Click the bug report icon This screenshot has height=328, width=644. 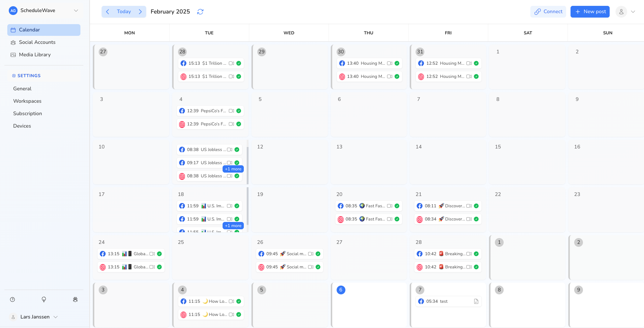point(75,299)
